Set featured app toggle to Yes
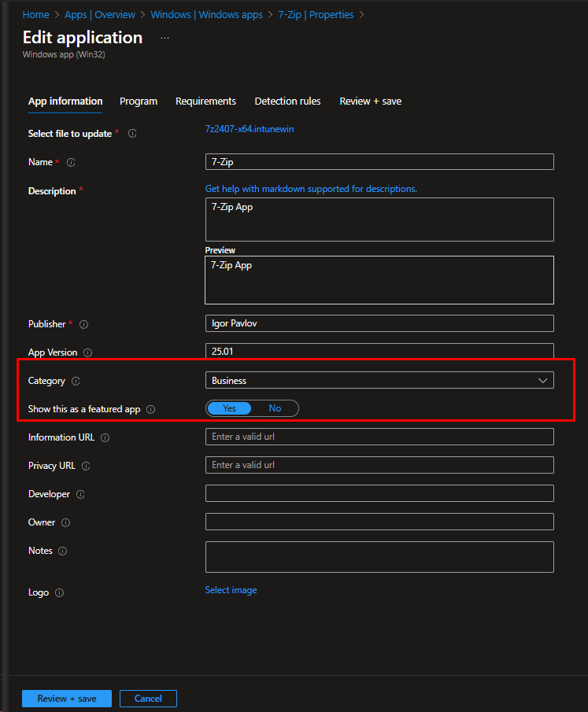Screen dimensions: 588x712 click(x=229, y=408)
